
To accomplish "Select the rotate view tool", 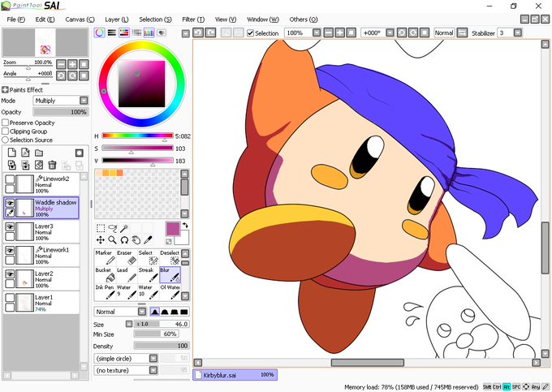I will click(124, 240).
